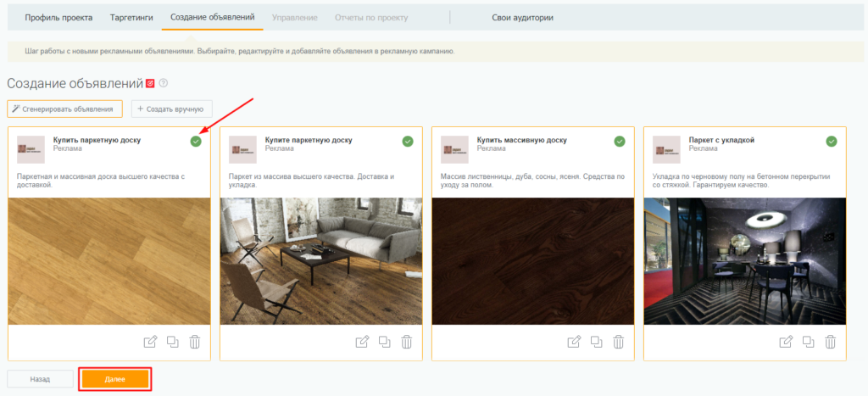Toggle green checkmark on 'Паркет с укладкой'
868x396 pixels.
pyautogui.click(x=832, y=141)
